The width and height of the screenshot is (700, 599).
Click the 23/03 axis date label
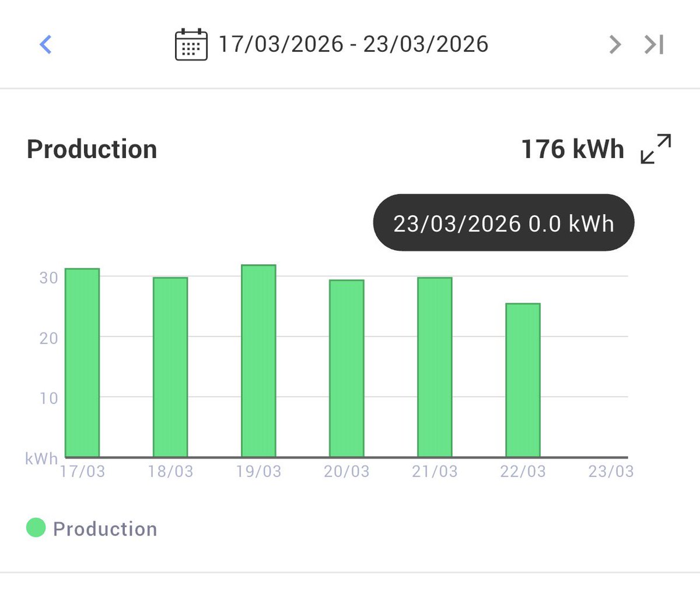[x=611, y=471]
